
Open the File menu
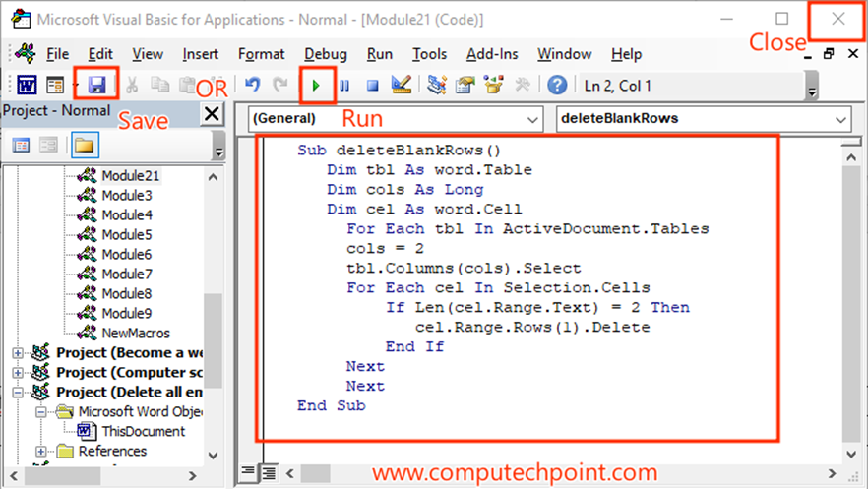(x=57, y=54)
